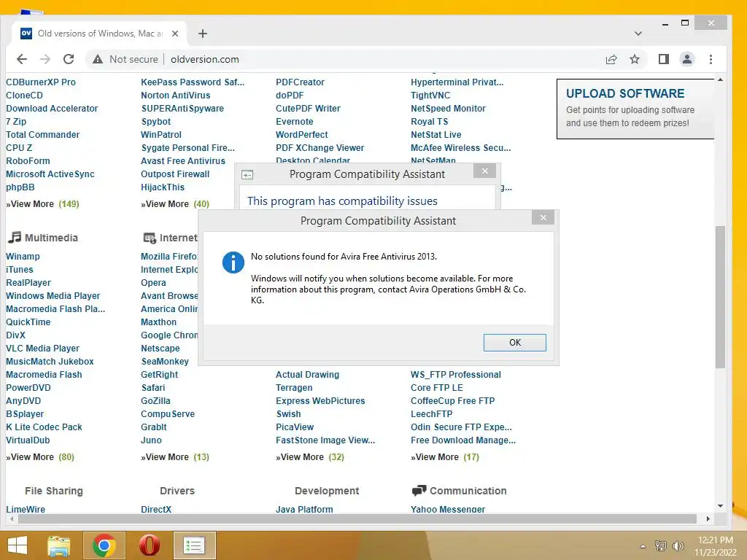Image resolution: width=747 pixels, height=560 pixels.
Task: Click the Not secure warning icon
Action: pyautogui.click(x=98, y=59)
